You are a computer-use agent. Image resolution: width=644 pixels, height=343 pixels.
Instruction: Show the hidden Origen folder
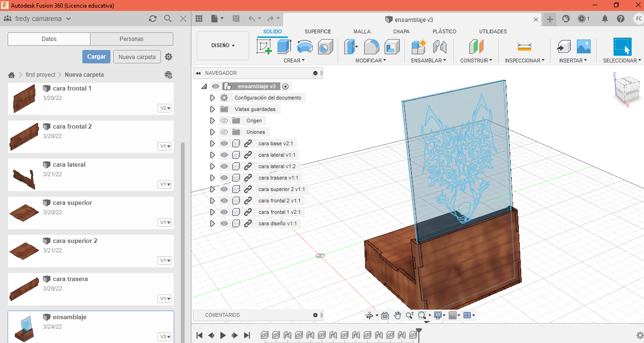point(224,121)
